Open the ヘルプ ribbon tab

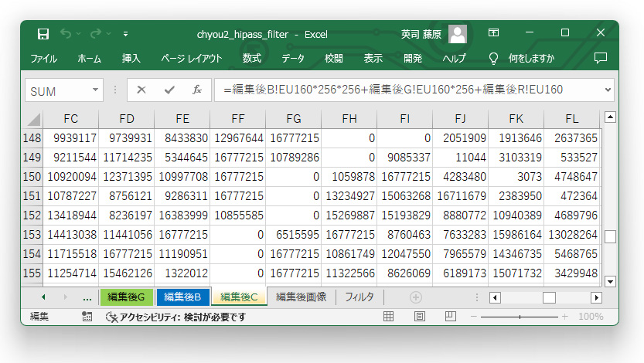coord(454,58)
